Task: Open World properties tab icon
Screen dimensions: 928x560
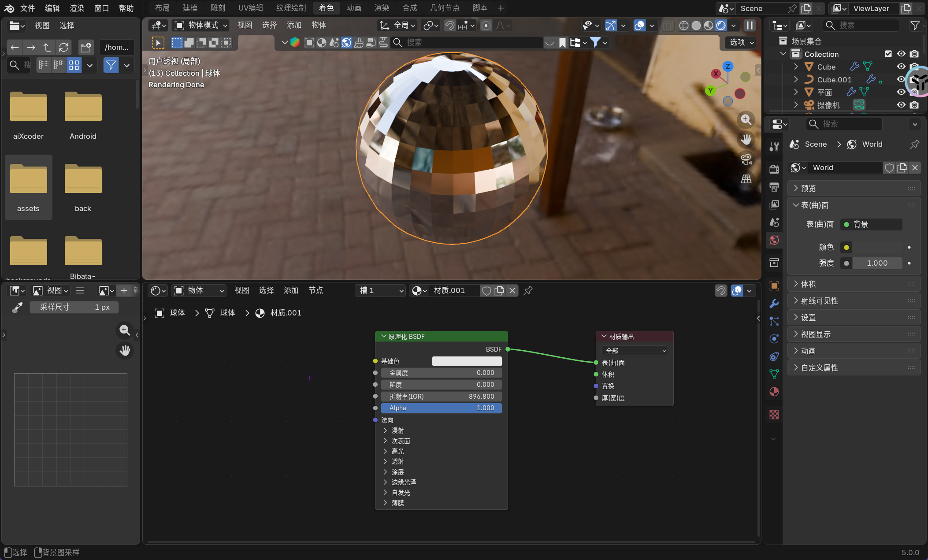Action: (774, 240)
